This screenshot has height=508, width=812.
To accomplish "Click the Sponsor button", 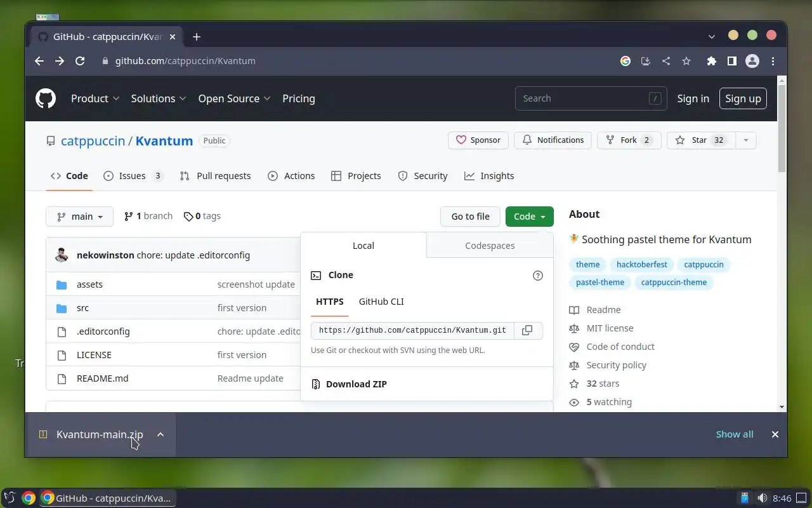I will pos(478,140).
